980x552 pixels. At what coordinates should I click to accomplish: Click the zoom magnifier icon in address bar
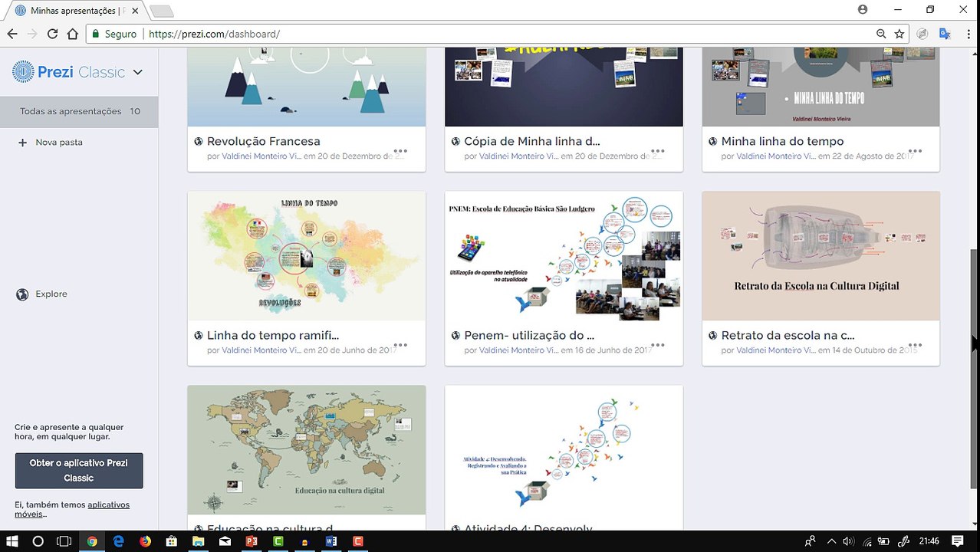click(881, 34)
